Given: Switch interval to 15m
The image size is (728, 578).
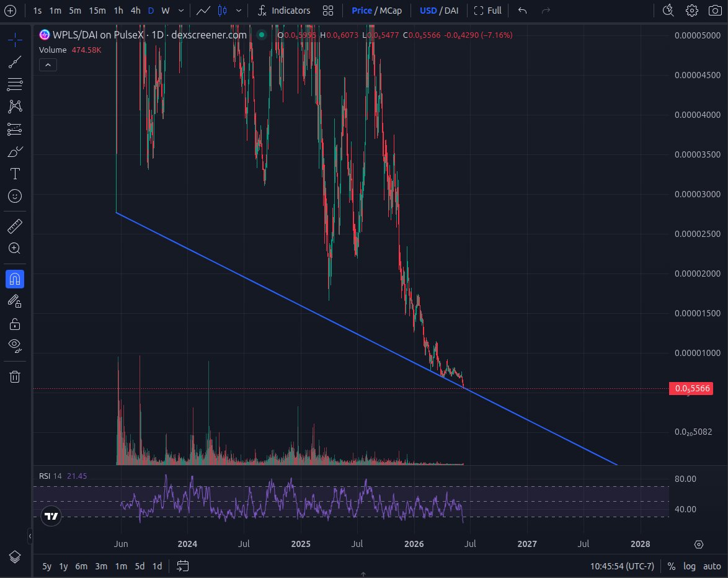Looking at the screenshot, I should pos(97,11).
